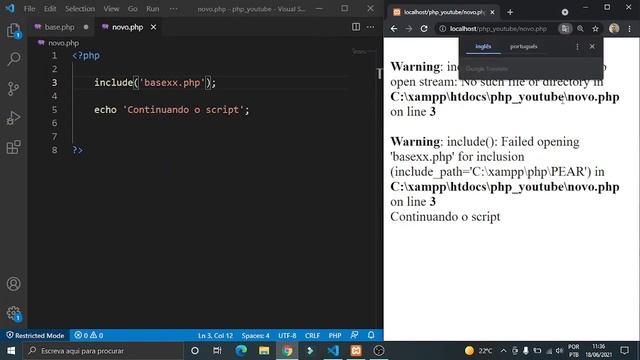Open notifications bell in status bar

(x=371, y=335)
